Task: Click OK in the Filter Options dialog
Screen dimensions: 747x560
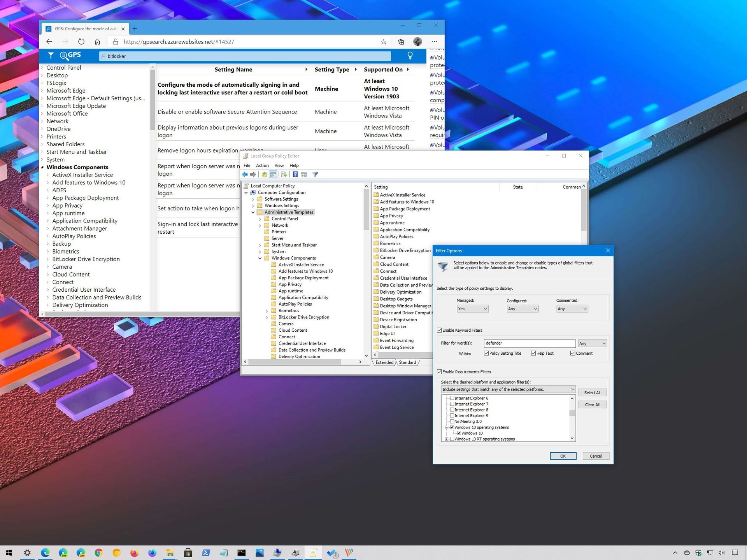Action: [563, 456]
